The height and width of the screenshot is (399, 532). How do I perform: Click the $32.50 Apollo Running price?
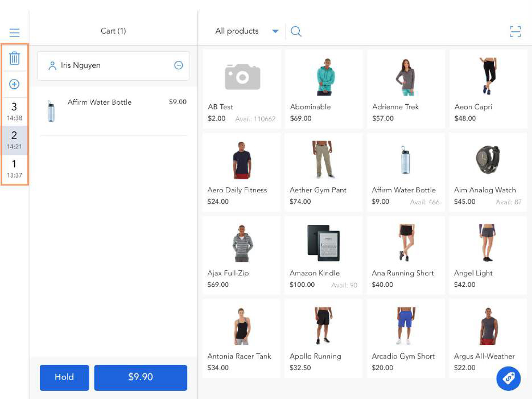300,368
